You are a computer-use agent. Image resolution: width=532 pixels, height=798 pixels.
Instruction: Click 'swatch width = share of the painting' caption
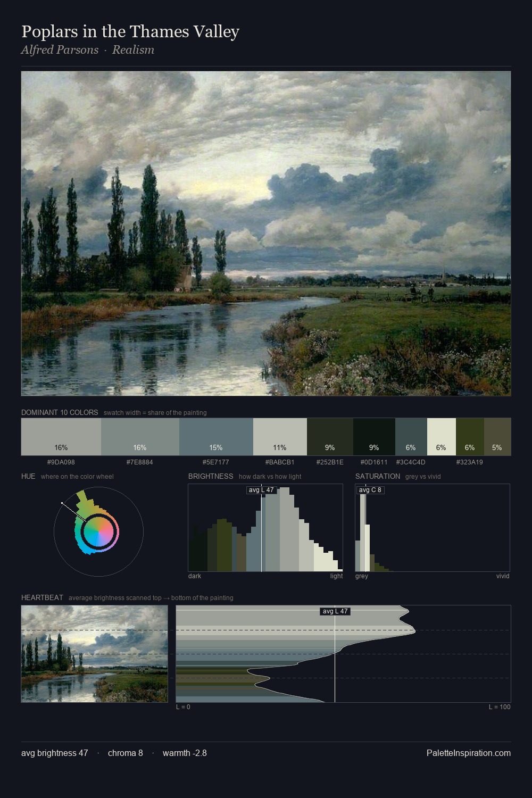(x=155, y=413)
